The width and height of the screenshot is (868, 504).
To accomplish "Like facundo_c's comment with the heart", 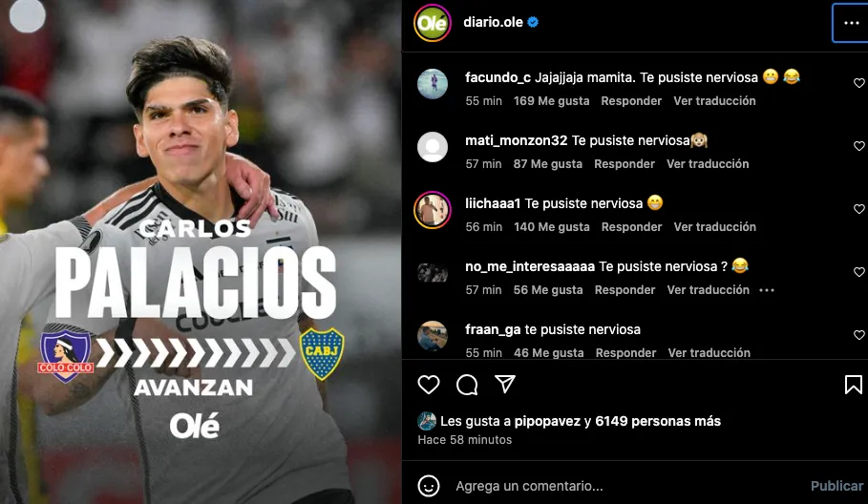I will 858,83.
